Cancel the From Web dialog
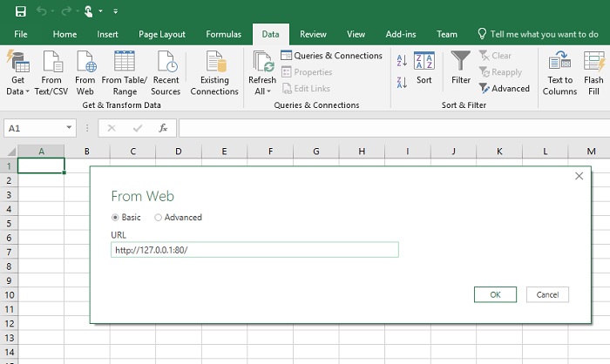 pyautogui.click(x=547, y=294)
